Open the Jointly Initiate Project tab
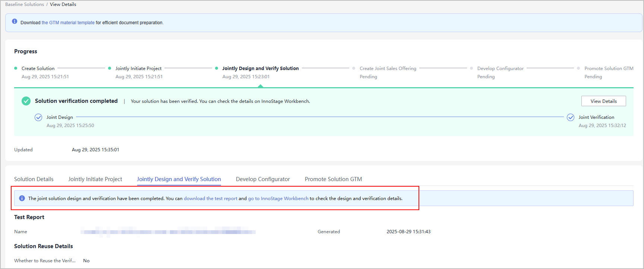This screenshot has width=644, height=269. pyautogui.click(x=95, y=179)
